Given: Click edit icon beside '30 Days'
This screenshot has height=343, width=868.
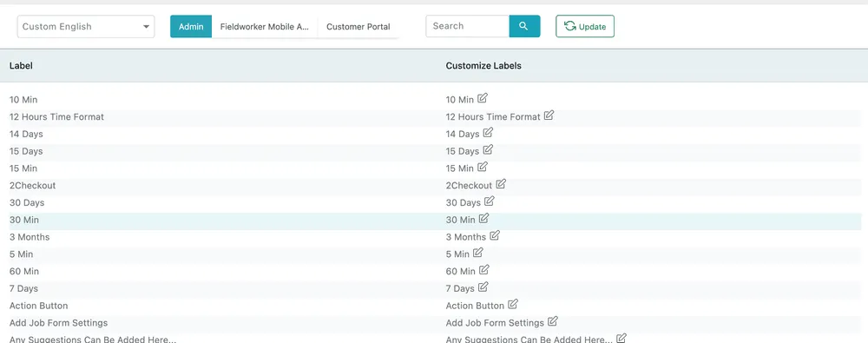Looking at the screenshot, I should pyautogui.click(x=489, y=201).
